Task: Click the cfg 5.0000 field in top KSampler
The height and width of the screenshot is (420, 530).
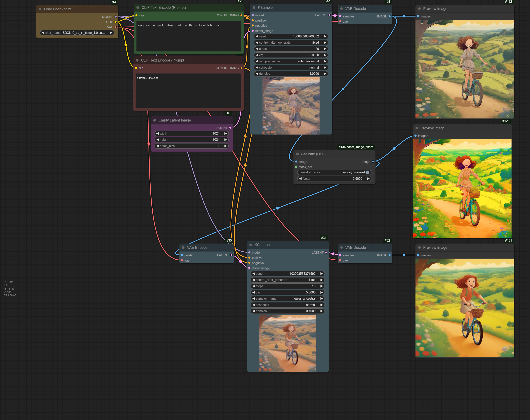Action: [x=291, y=55]
